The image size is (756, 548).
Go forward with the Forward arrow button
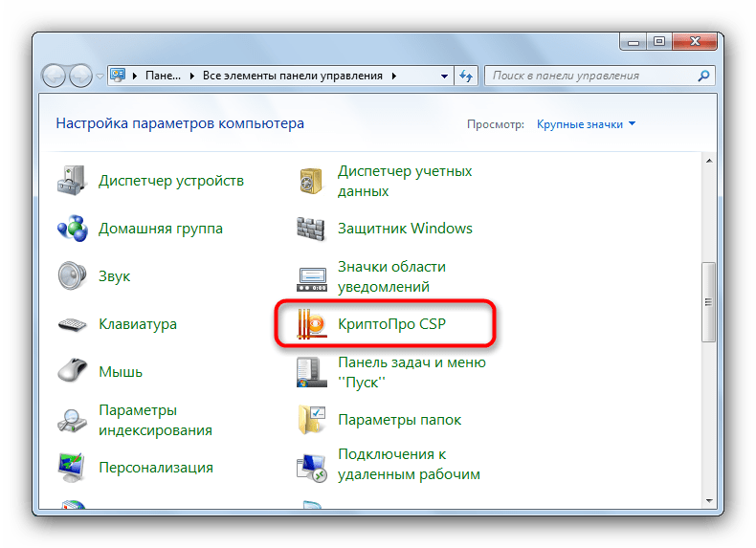click(80, 77)
